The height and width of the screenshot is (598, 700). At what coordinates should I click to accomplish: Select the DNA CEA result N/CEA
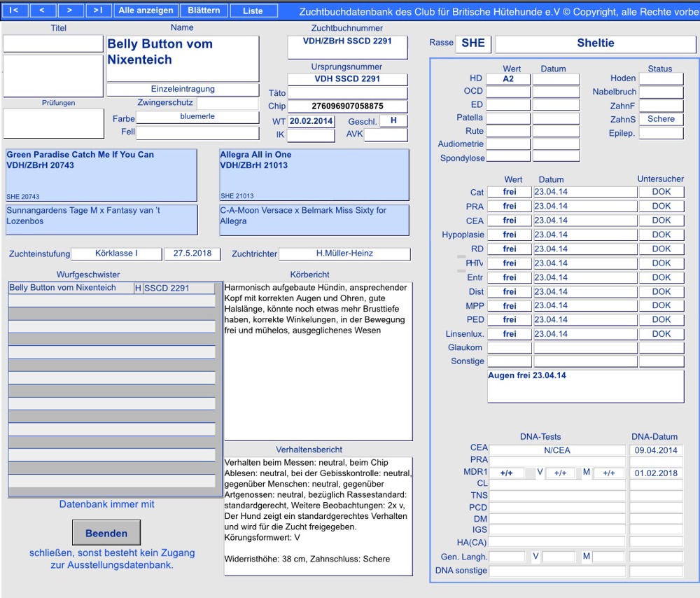click(557, 450)
